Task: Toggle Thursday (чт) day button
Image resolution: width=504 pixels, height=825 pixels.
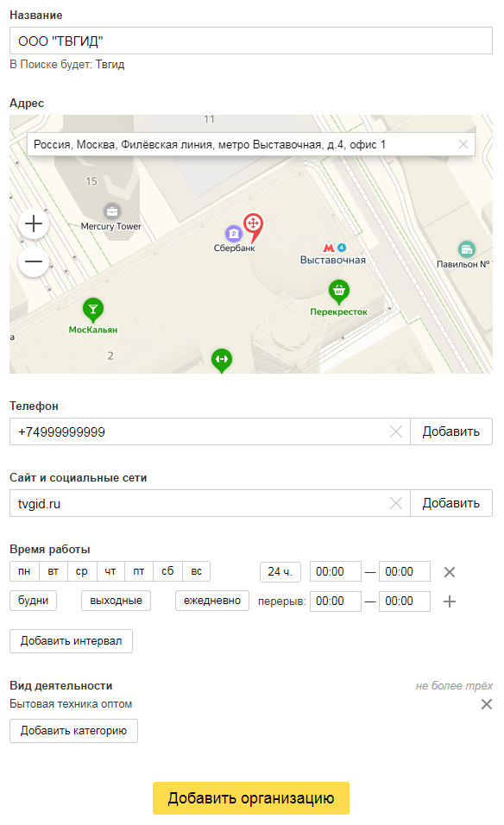Action: 110,571
